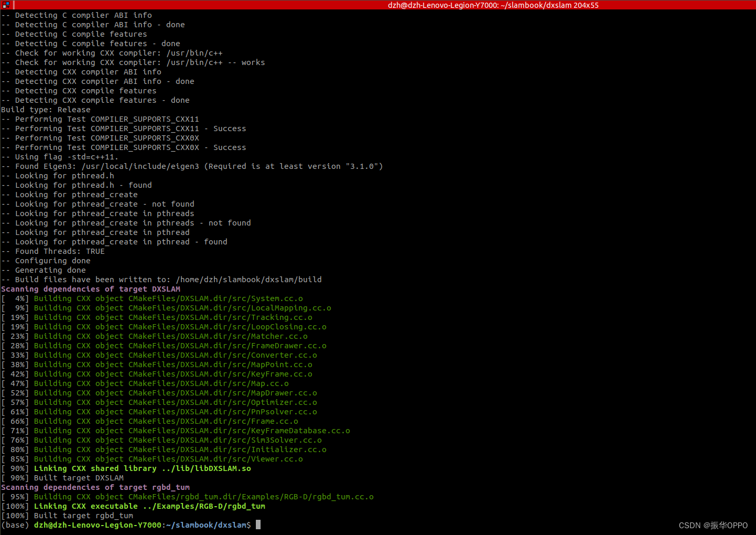This screenshot has height=535, width=756.
Task: Click the line building MapDrawer.cc.o
Action: click(x=159, y=393)
